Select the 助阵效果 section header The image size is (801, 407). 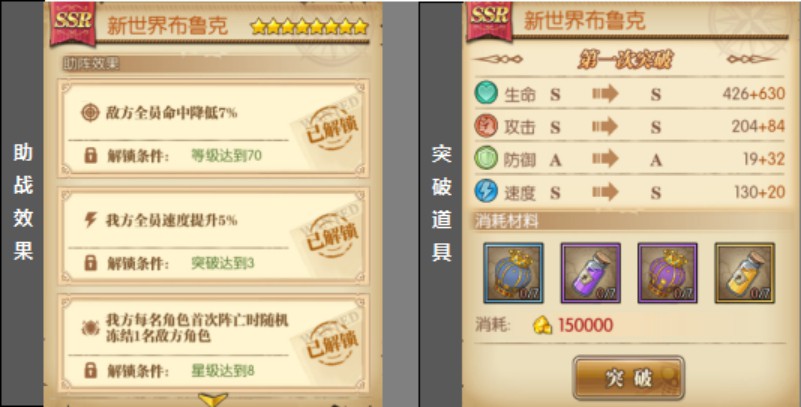coord(90,64)
